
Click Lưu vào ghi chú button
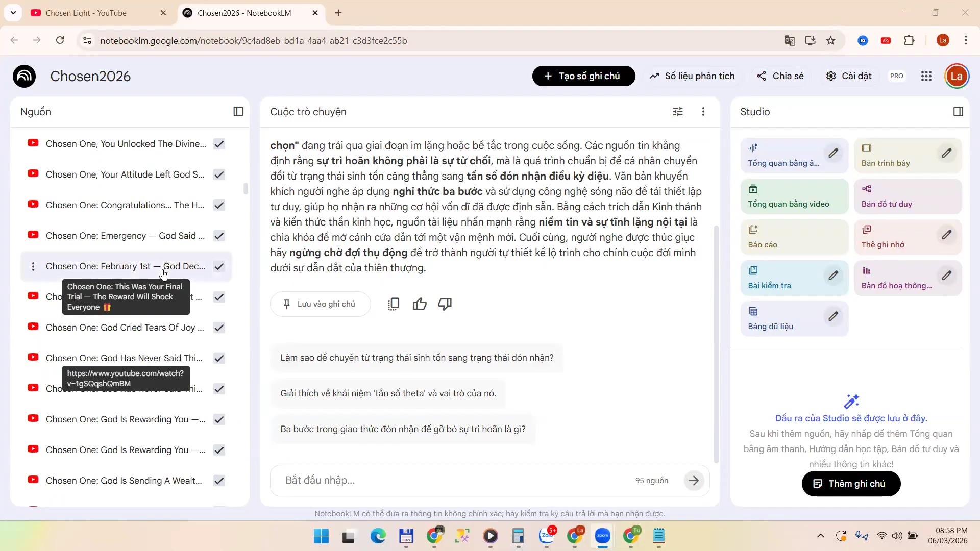coord(320,304)
